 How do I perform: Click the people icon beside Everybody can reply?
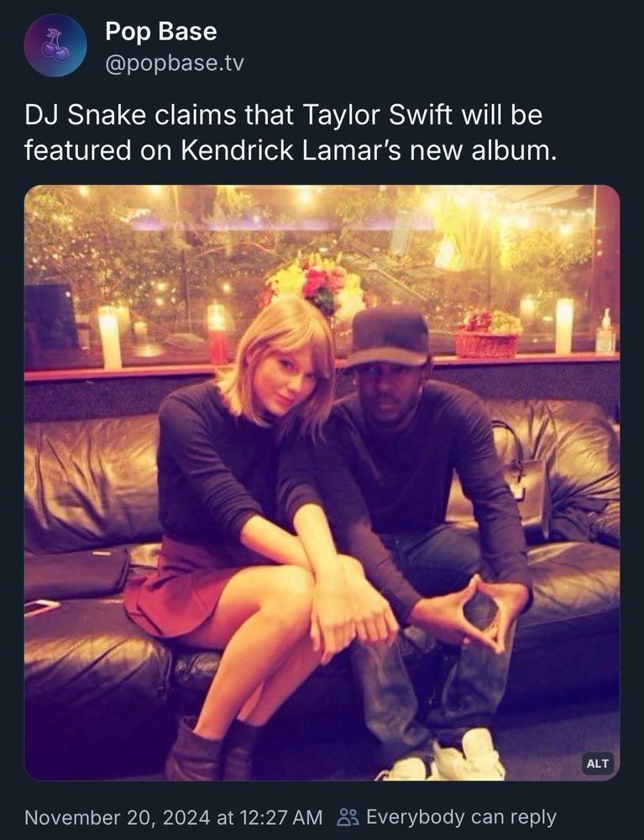pos(348,817)
